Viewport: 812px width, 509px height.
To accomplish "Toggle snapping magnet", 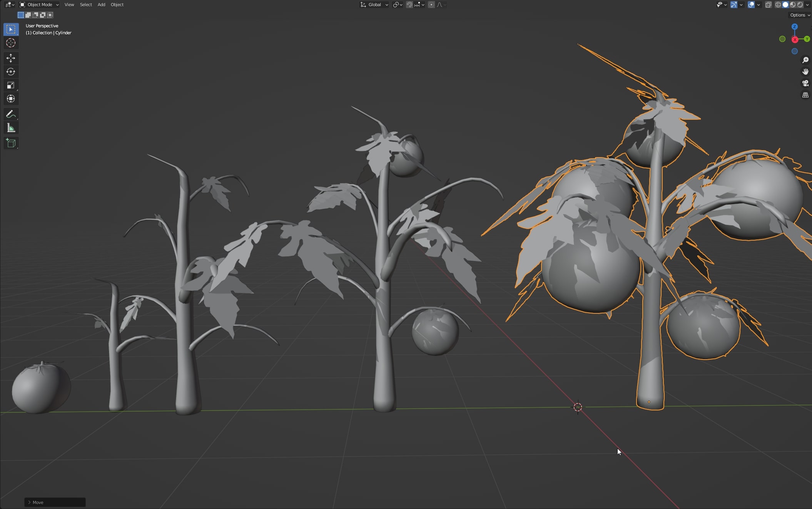I will click(x=409, y=5).
